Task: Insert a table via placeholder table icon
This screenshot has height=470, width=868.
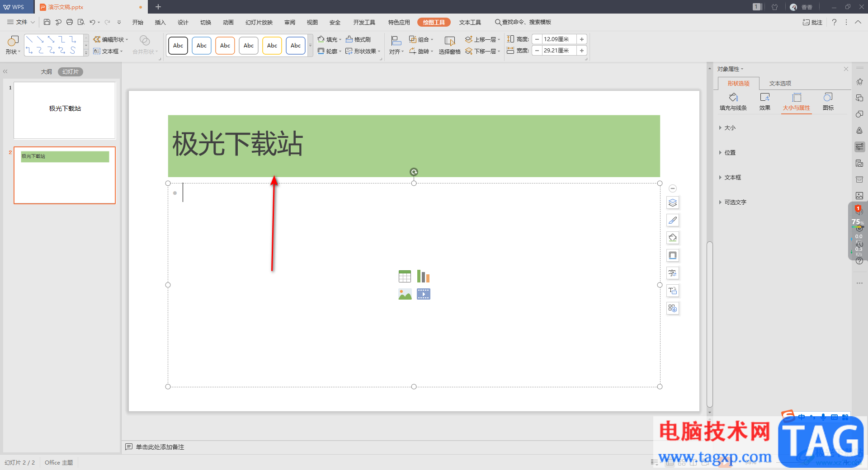Action: (405, 276)
